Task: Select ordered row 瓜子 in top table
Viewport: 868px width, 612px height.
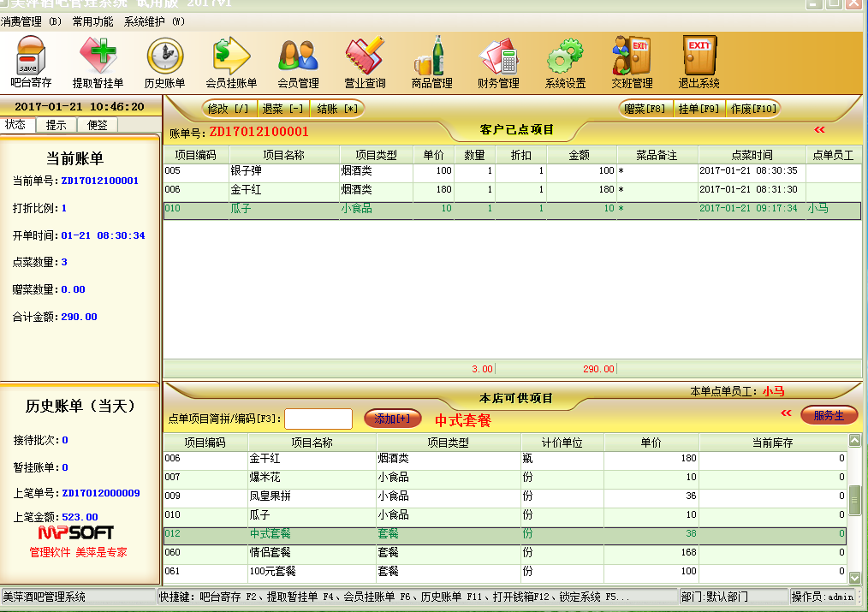Action: (x=512, y=209)
